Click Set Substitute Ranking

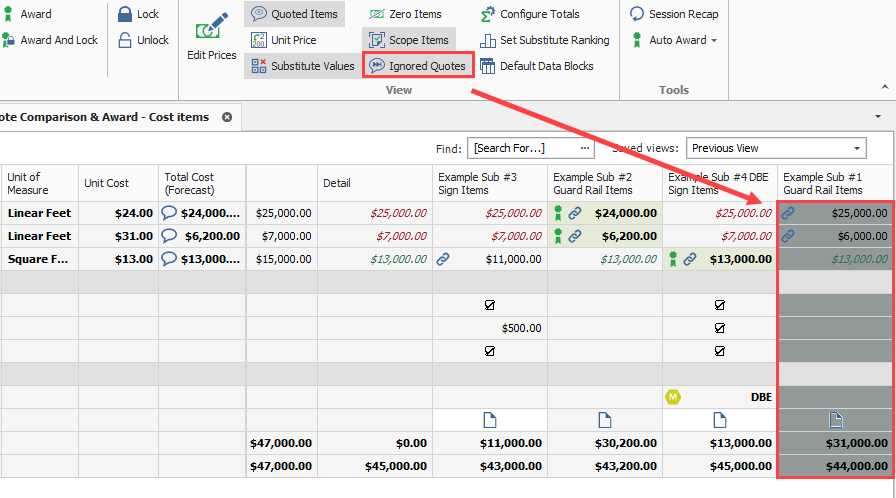pyautogui.click(x=545, y=40)
